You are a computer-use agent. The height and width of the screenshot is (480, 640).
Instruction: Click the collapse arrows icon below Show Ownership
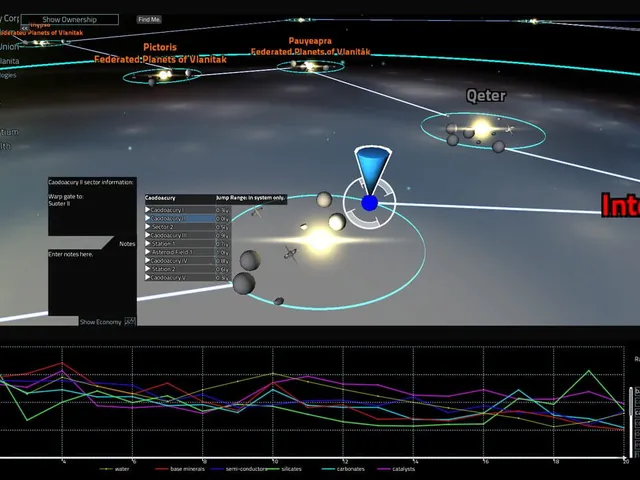pyautogui.click(x=25, y=28)
